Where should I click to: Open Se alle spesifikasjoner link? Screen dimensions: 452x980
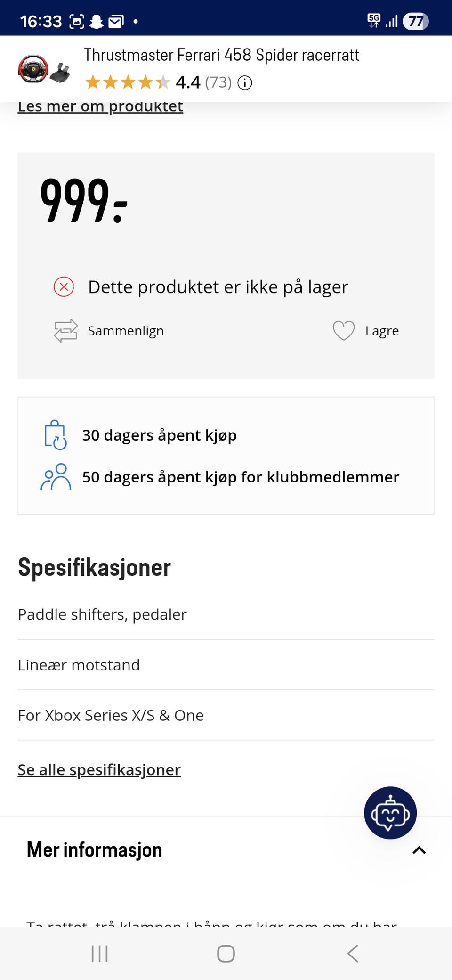tap(99, 770)
